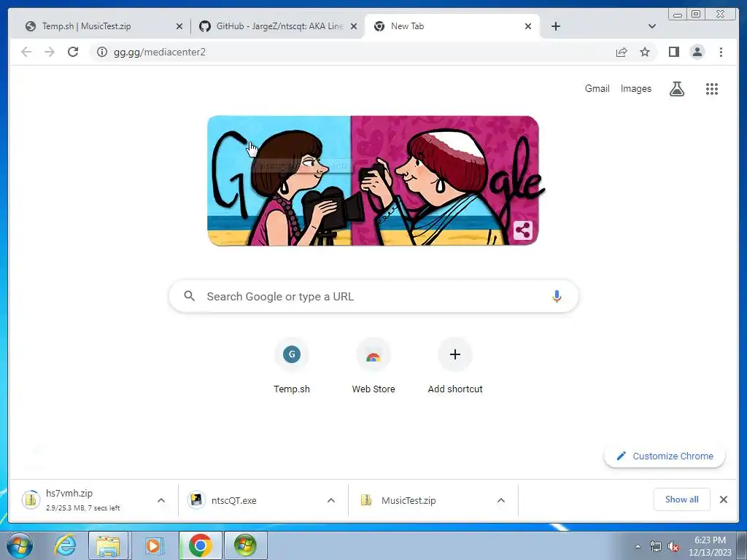The width and height of the screenshot is (747, 560).
Task: Close the downloads bar
Action: [x=723, y=499]
